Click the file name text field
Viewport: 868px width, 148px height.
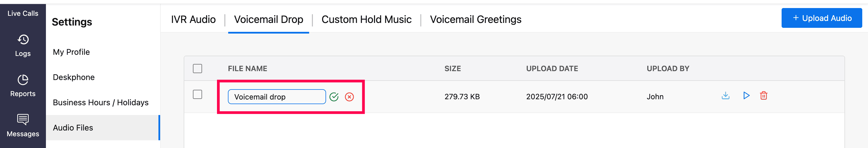tap(277, 97)
